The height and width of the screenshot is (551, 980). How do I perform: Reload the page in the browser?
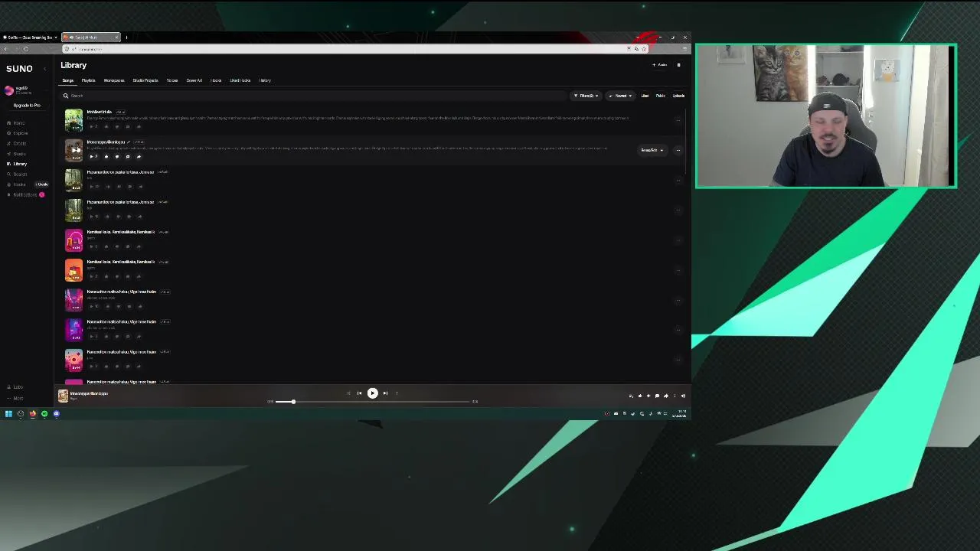pyautogui.click(x=25, y=49)
